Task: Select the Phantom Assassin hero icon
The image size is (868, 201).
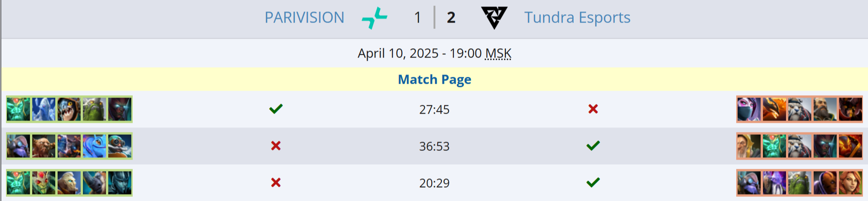Action: tap(120, 183)
